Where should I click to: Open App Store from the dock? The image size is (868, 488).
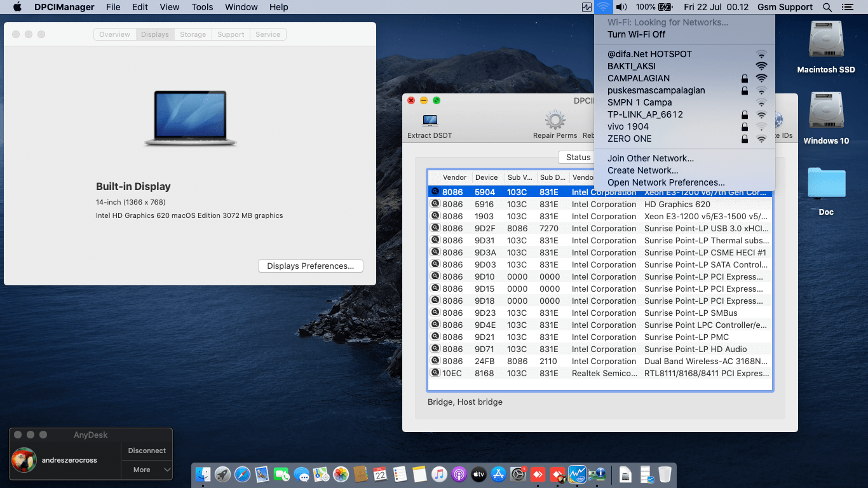(x=498, y=474)
